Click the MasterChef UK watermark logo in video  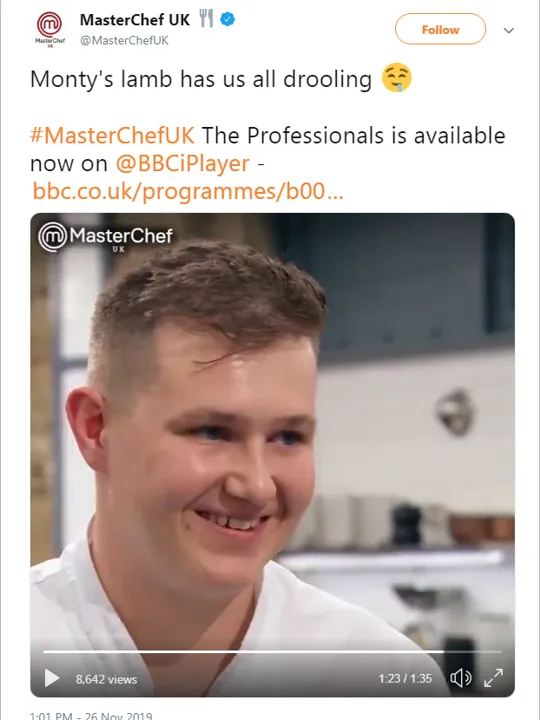(x=105, y=237)
